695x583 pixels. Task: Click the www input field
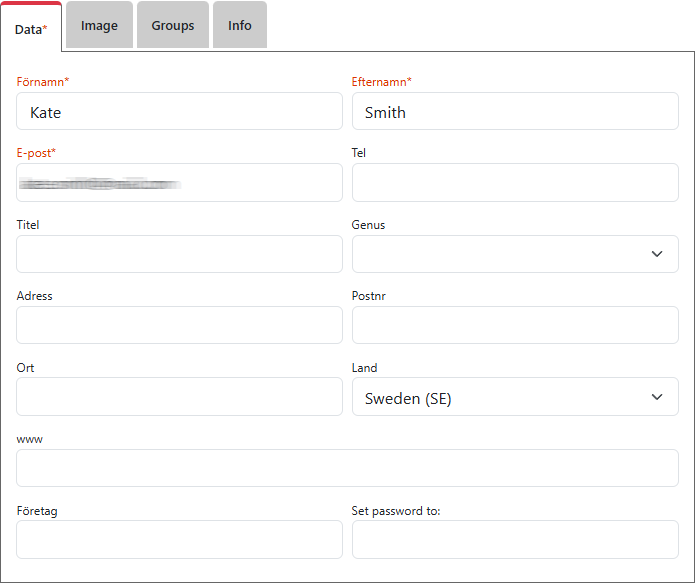pyautogui.click(x=348, y=468)
